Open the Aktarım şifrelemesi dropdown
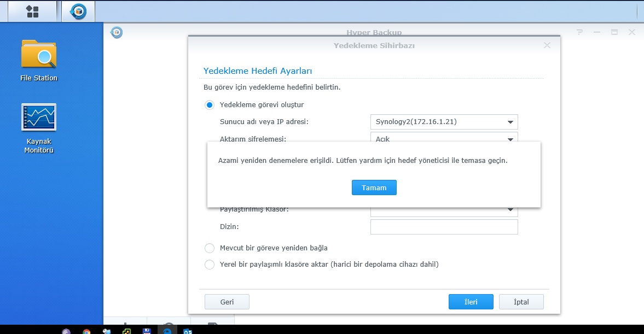This screenshot has height=334, width=644. pyautogui.click(x=444, y=138)
